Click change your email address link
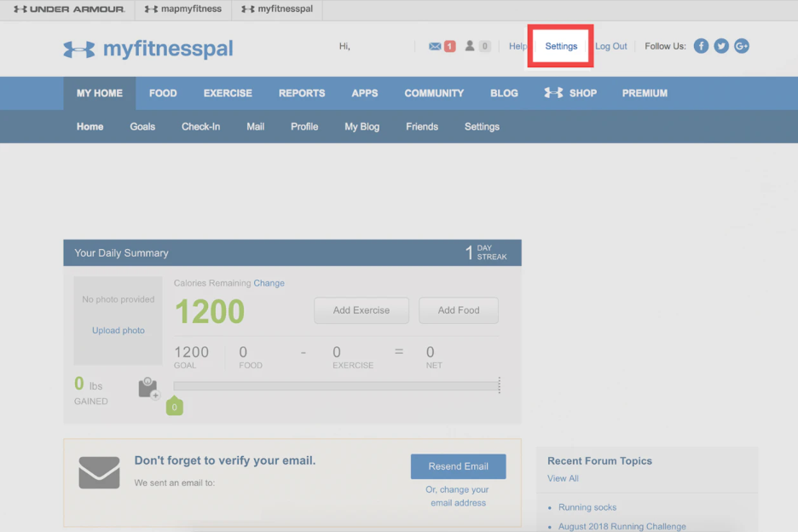Image resolution: width=798 pixels, height=532 pixels. click(x=458, y=496)
